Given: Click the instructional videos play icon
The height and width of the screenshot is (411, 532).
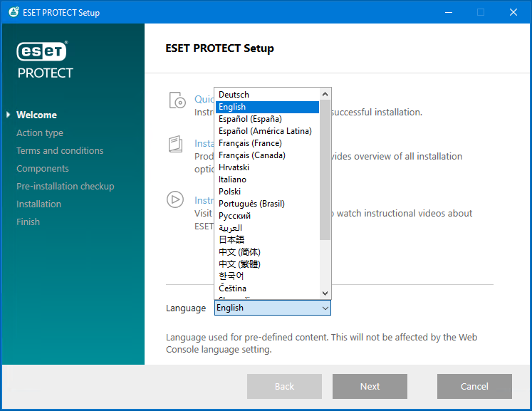Looking at the screenshot, I should pos(175,199).
